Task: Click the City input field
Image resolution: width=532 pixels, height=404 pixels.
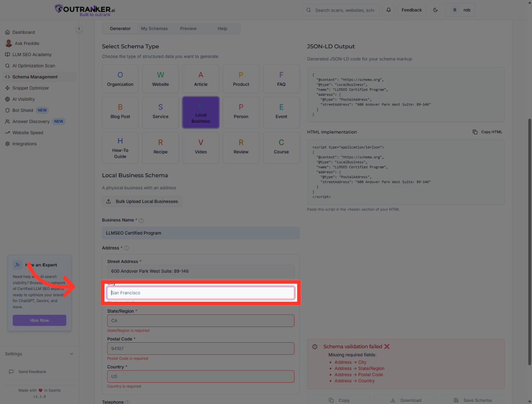Action: pyautogui.click(x=201, y=293)
